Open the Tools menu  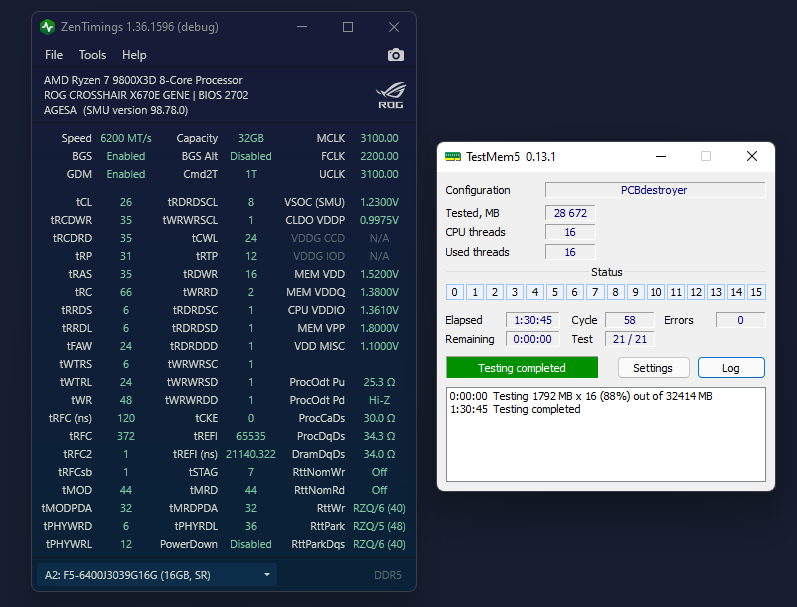[92, 55]
